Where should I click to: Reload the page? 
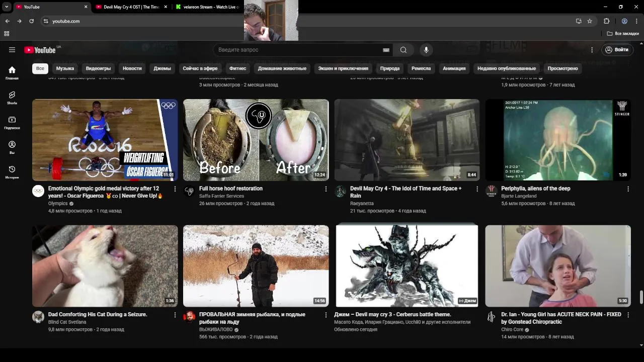pyautogui.click(x=31, y=21)
